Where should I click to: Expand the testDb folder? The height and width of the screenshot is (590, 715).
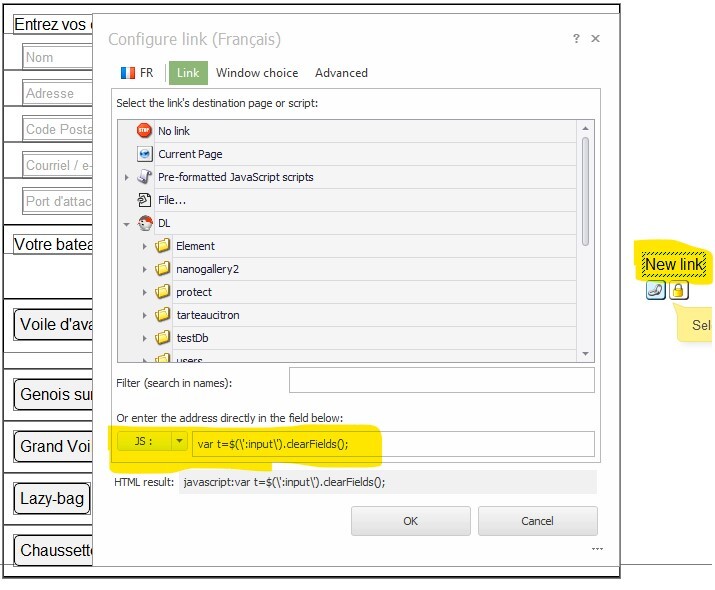tap(145, 338)
